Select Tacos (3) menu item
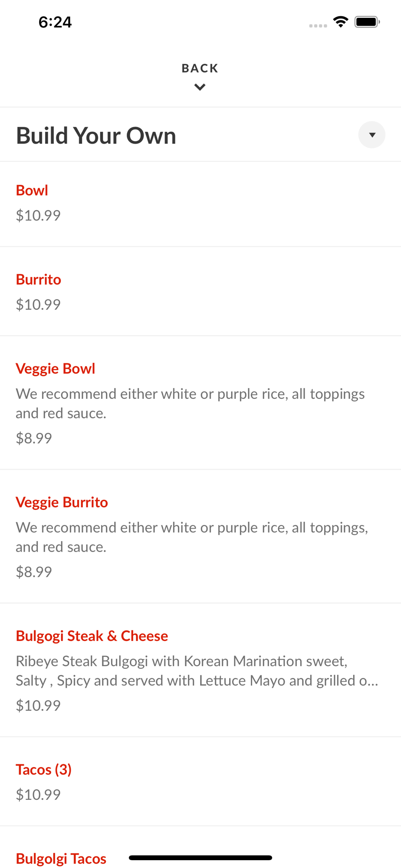The width and height of the screenshot is (401, 868). point(200,782)
